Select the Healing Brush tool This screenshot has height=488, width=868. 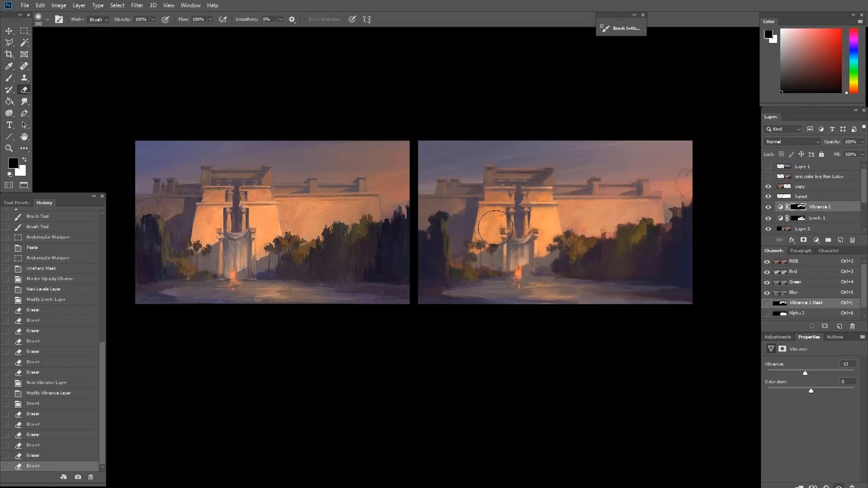coord(24,66)
